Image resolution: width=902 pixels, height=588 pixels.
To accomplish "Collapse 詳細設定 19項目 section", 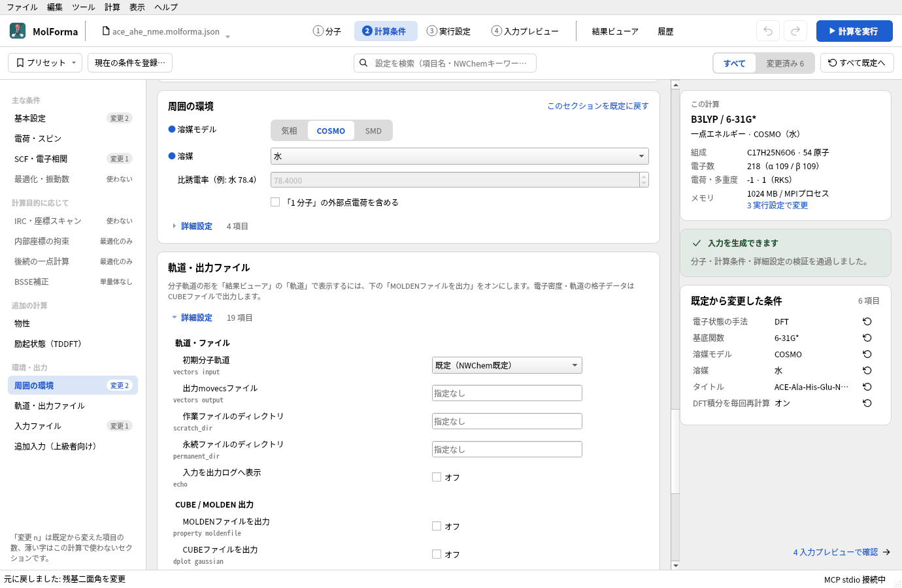I will click(x=196, y=318).
